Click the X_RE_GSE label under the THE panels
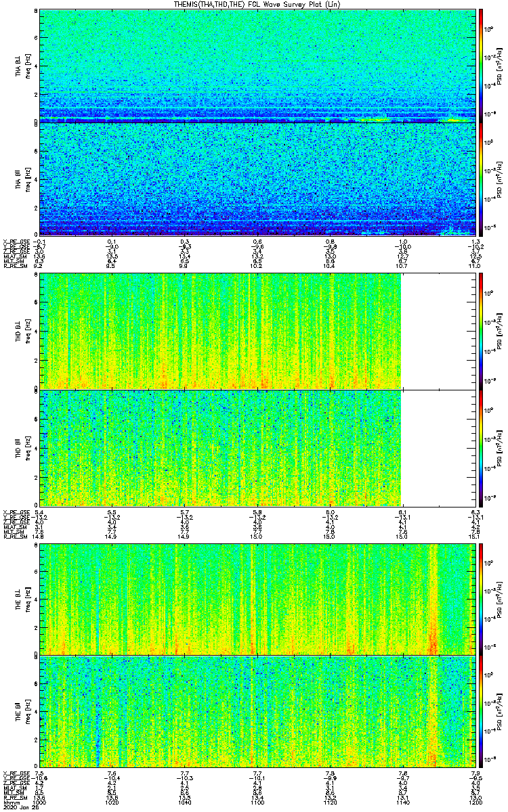This screenshot has height=812, width=508. click(x=16, y=773)
